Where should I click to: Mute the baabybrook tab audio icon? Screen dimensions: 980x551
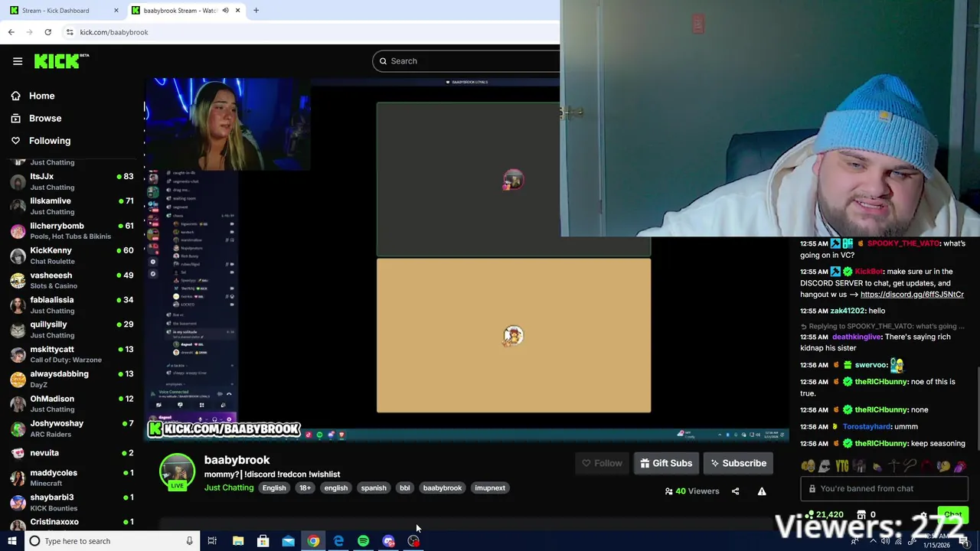[225, 11]
